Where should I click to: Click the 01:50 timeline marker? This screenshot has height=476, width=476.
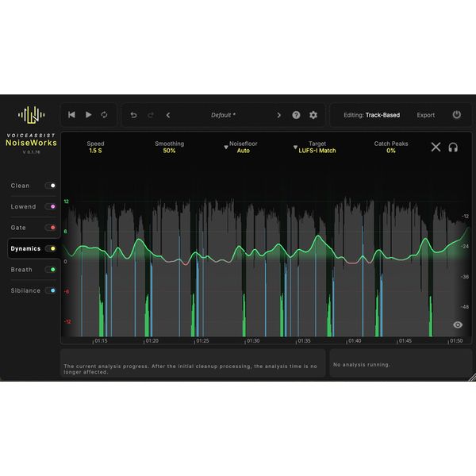pyautogui.click(x=456, y=341)
